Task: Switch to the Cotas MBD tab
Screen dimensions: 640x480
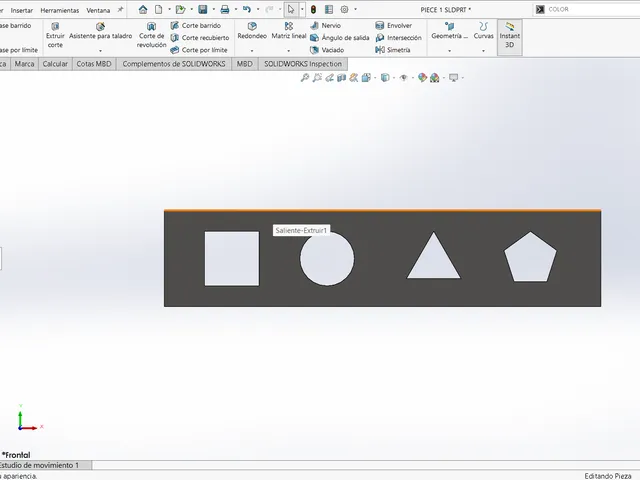Action: pos(94,64)
